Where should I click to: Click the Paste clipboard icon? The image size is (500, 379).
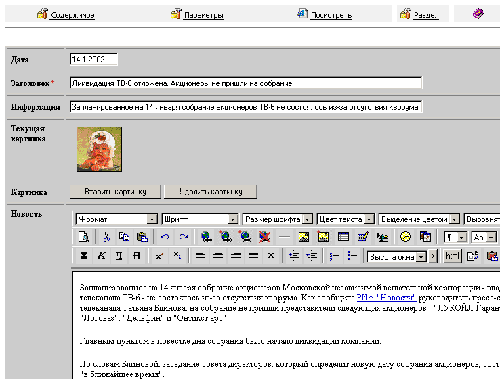(x=143, y=237)
